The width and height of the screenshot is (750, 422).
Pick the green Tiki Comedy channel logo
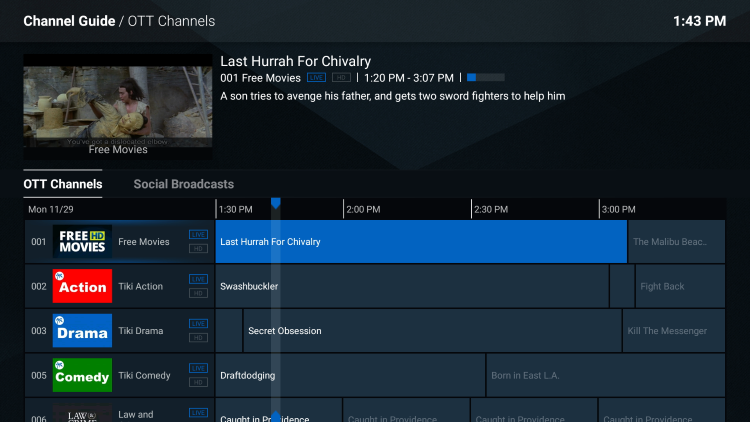(82, 375)
